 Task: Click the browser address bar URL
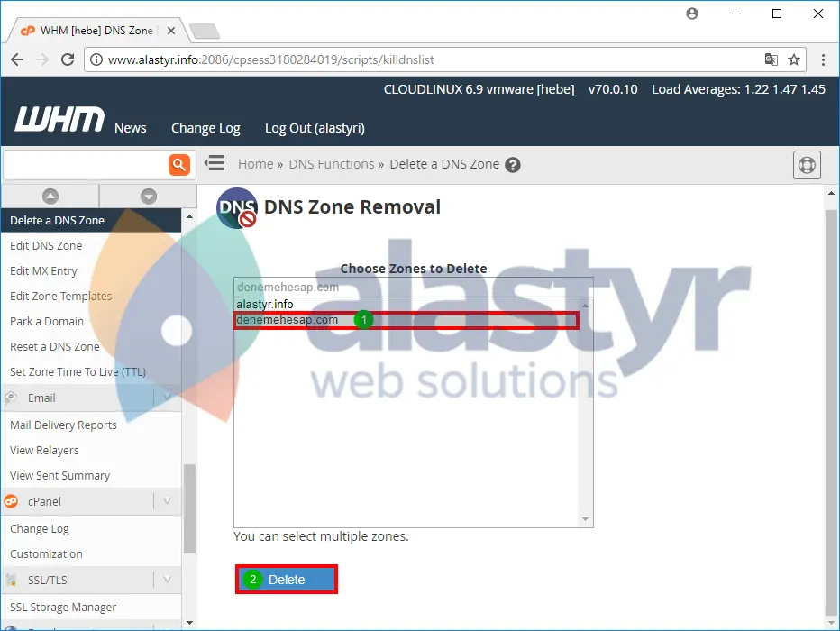coord(270,59)
